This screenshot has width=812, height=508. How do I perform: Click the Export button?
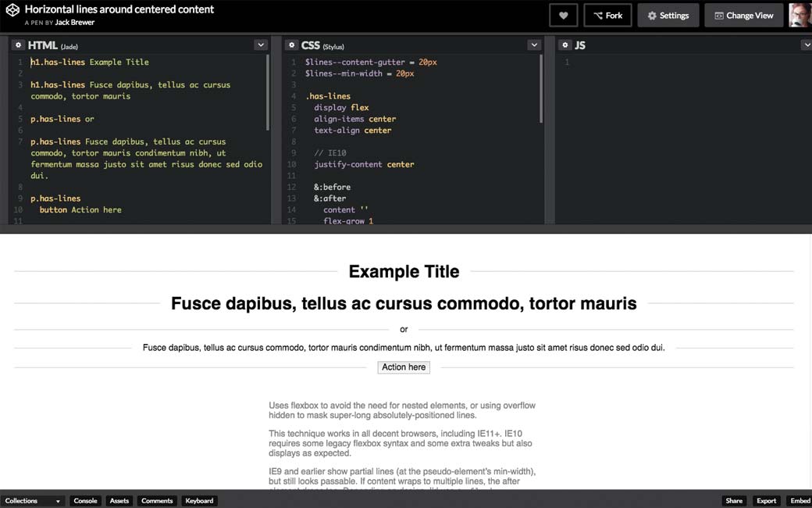tap(767, 501)
